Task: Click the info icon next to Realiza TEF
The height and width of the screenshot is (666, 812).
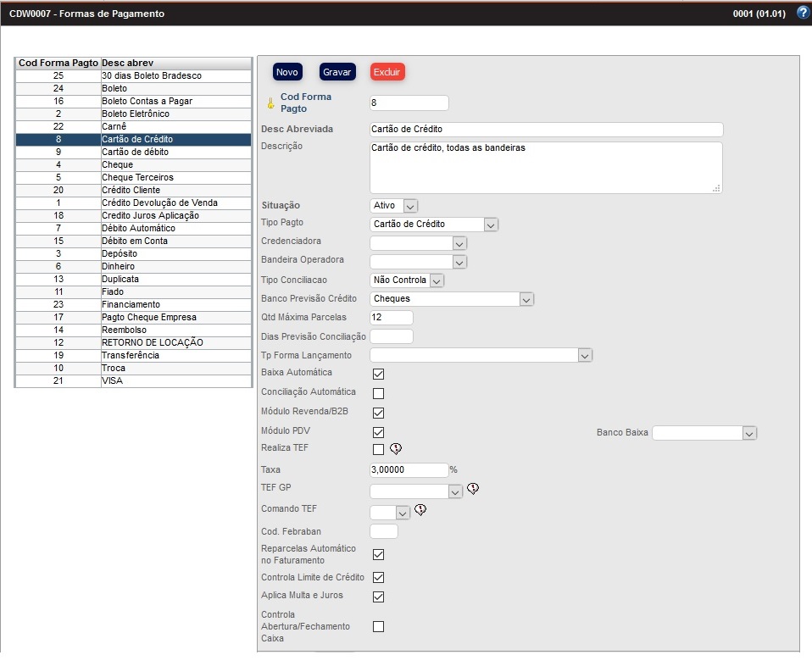Action: click(x=395, y=449)
